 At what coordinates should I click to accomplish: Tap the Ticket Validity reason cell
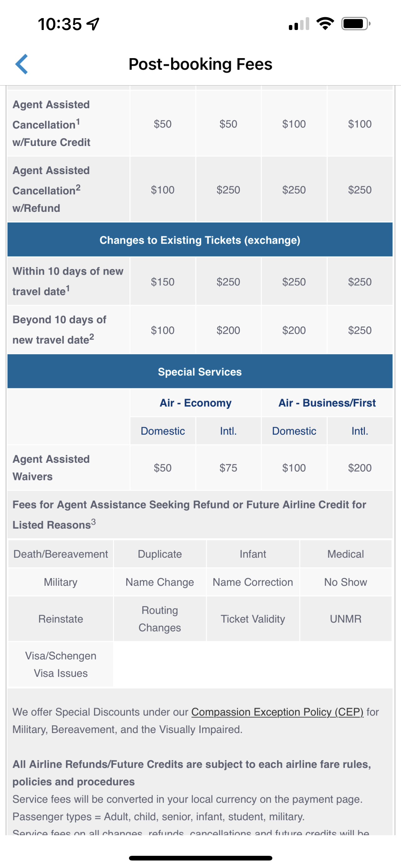pyautogui.click(x=253, y=619)
